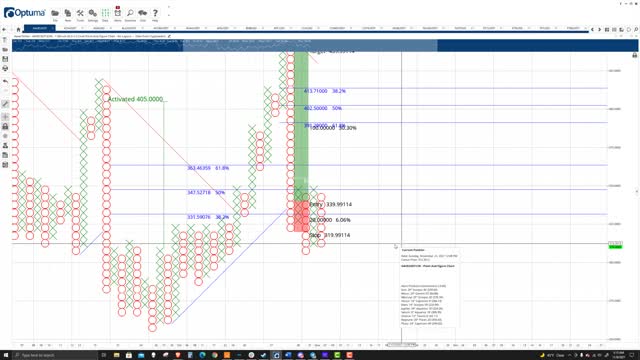Open Task View on the taskbar
The width and height of the screenshot is (640, 360).
[104, 355]
